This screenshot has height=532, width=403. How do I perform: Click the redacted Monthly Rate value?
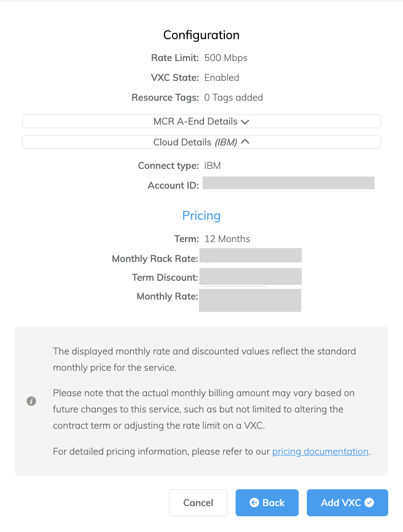coord(250,300)
